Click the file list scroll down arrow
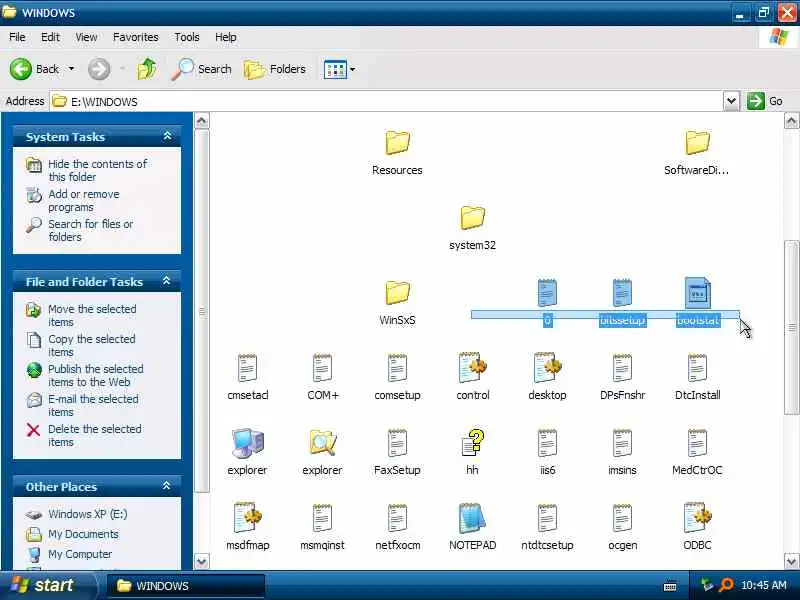The height and width of the screenshot is (600, 800). [791, 561]
